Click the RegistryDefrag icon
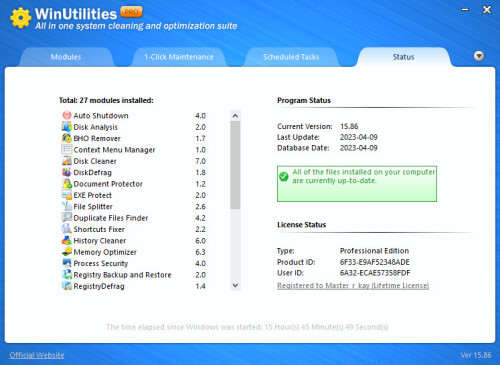The width and height of the screenshot is (500, 365). [x=67, y=286]
